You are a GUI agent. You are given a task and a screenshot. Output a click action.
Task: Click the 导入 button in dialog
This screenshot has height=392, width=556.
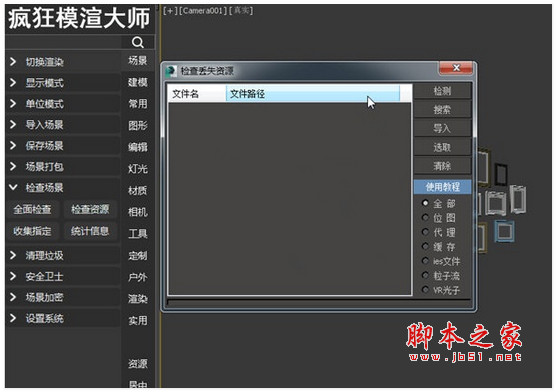[x=442, y=128]
